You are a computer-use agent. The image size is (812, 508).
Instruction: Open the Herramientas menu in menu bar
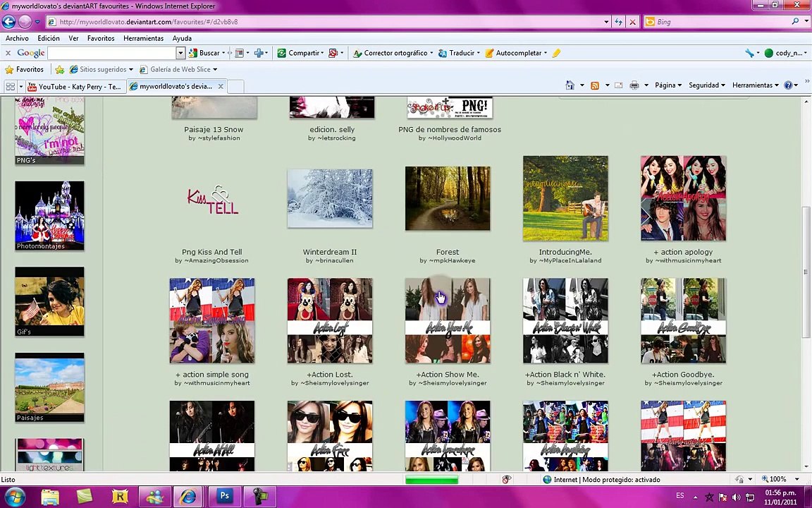143,38
